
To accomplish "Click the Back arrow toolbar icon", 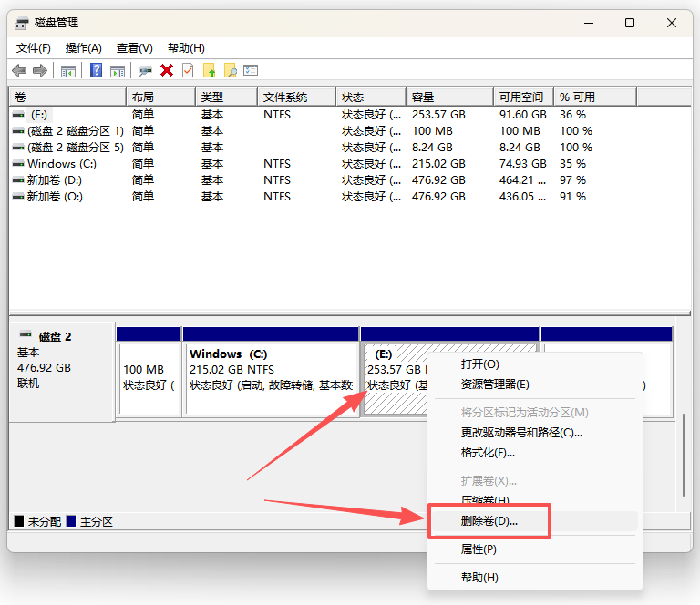I will point(19,70).
